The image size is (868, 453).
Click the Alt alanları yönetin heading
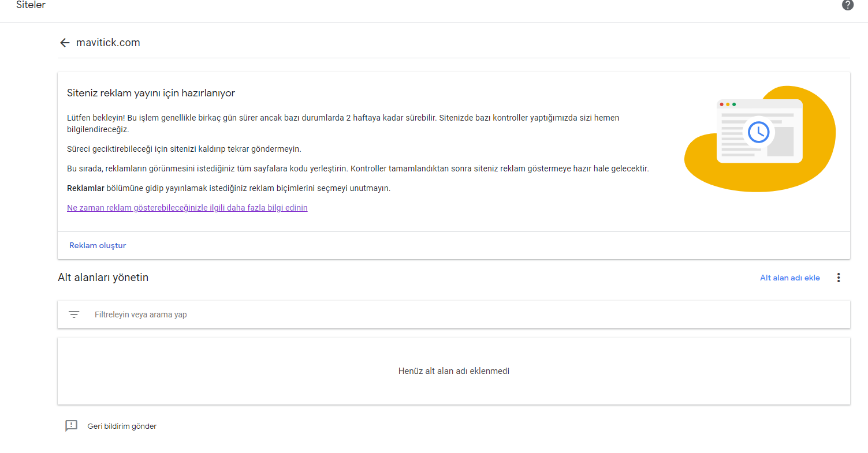point(103,278)
